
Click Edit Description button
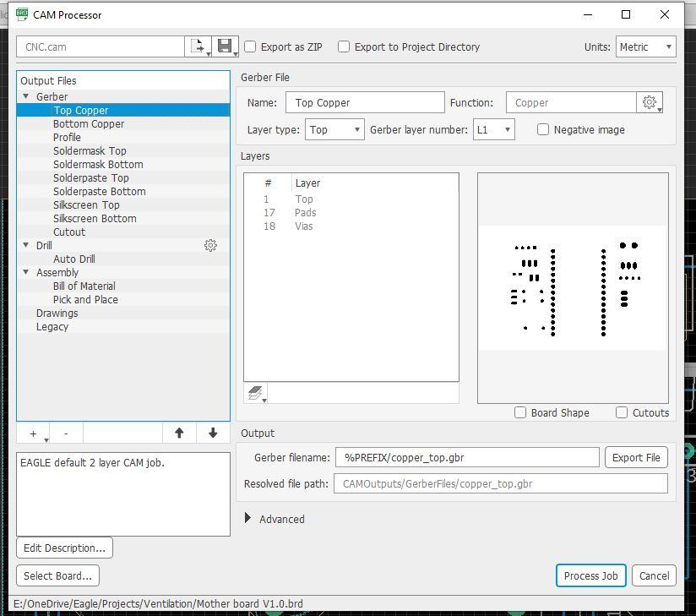tap(65, 548)
